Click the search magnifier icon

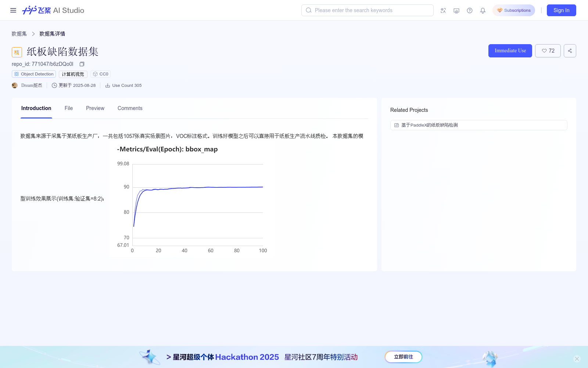[309, 10]
